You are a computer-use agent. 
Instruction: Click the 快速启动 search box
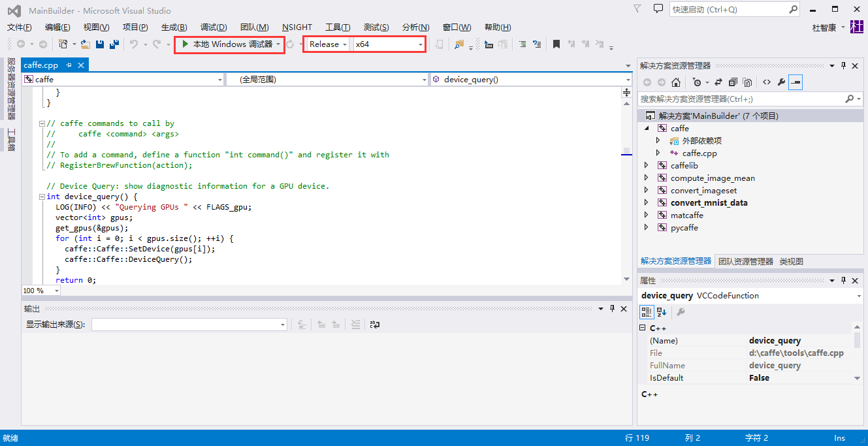[x=735, y=10]
